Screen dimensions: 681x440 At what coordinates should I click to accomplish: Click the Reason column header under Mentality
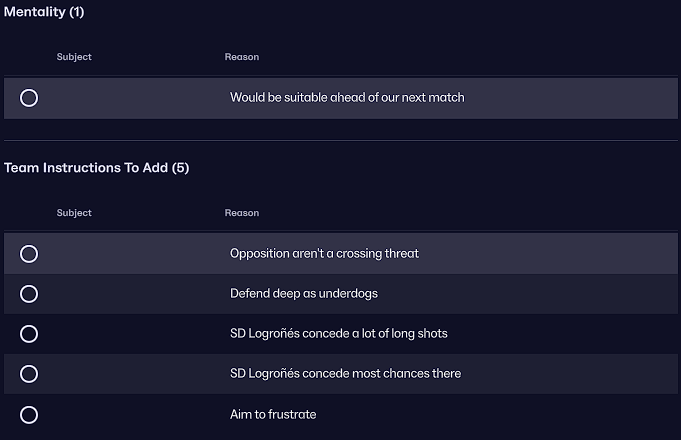pos(241,57)
